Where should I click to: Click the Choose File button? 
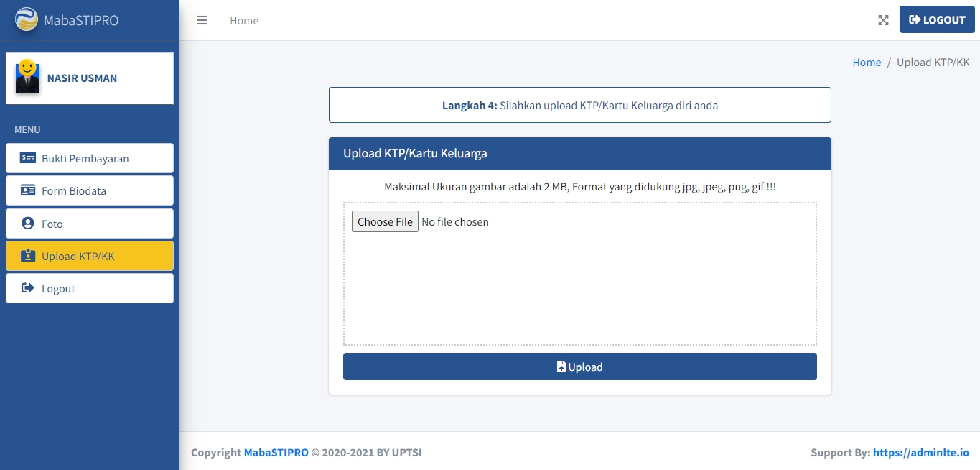(x=385, y=221)
